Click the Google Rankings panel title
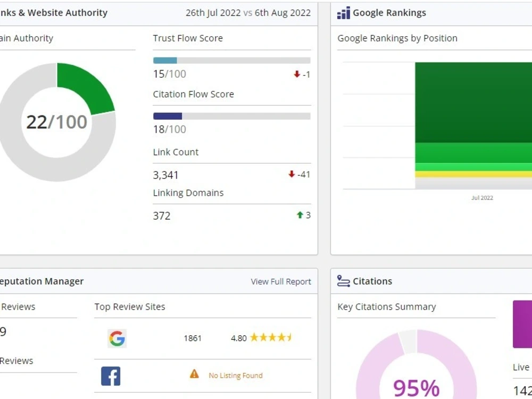Image resolution: width=532 pixels, height=399 pixels. (389, 13)
